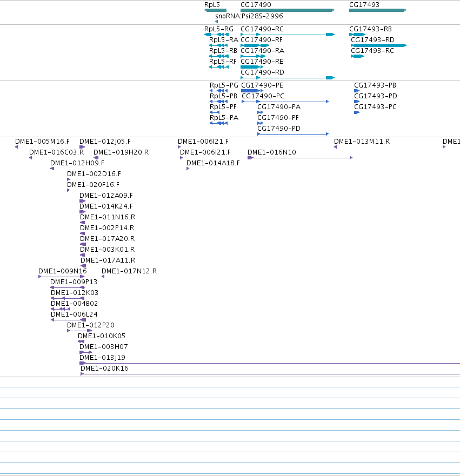Open clone DME1-006L24
Viewport: 460px width, 476px height.
(74, 314)
